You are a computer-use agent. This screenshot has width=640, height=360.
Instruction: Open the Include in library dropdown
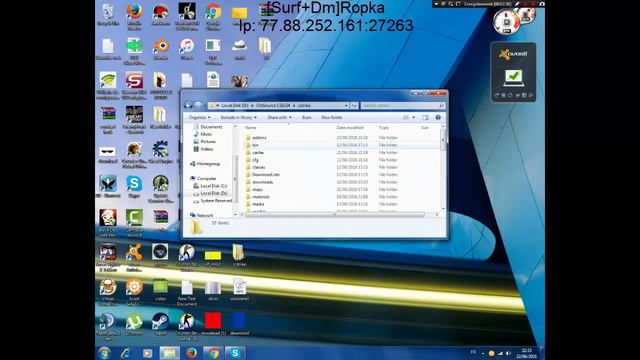tap(239, 118)
